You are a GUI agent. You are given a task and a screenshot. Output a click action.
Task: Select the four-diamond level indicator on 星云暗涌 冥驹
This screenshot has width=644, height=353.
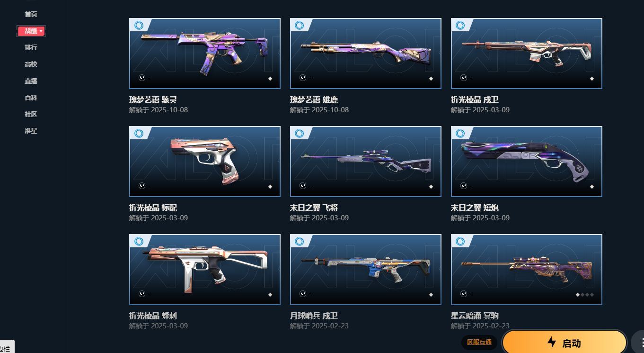(584, 295)
